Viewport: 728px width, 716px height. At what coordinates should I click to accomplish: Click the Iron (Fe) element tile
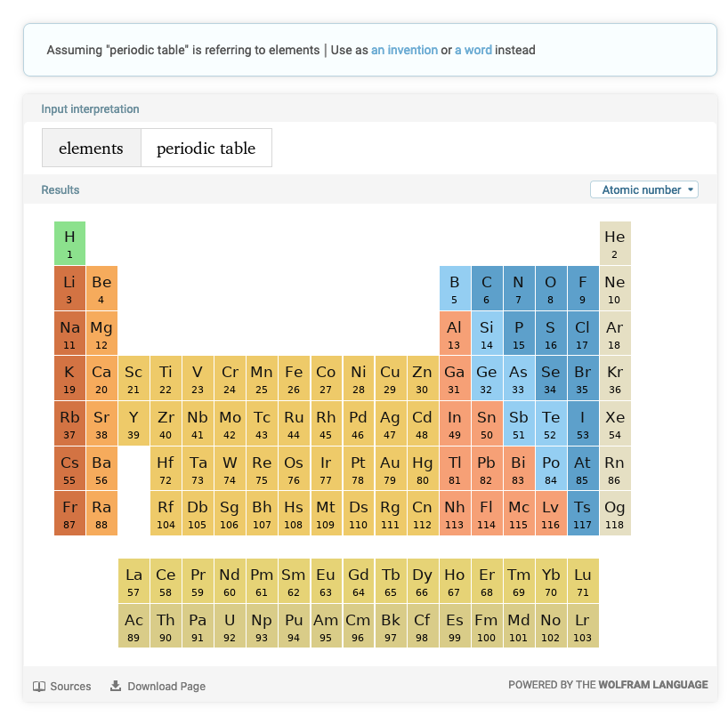coord(294,379)
